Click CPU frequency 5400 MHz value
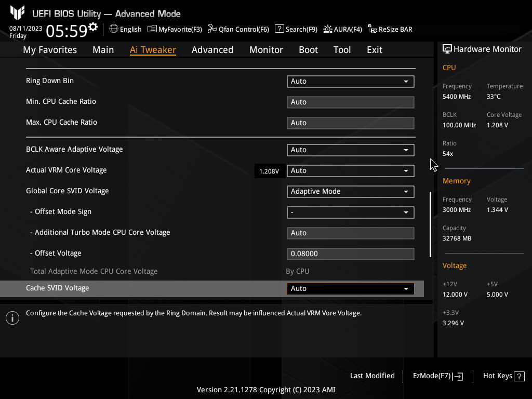The height and width of the screenshot is (399, 532). point(456,97)
